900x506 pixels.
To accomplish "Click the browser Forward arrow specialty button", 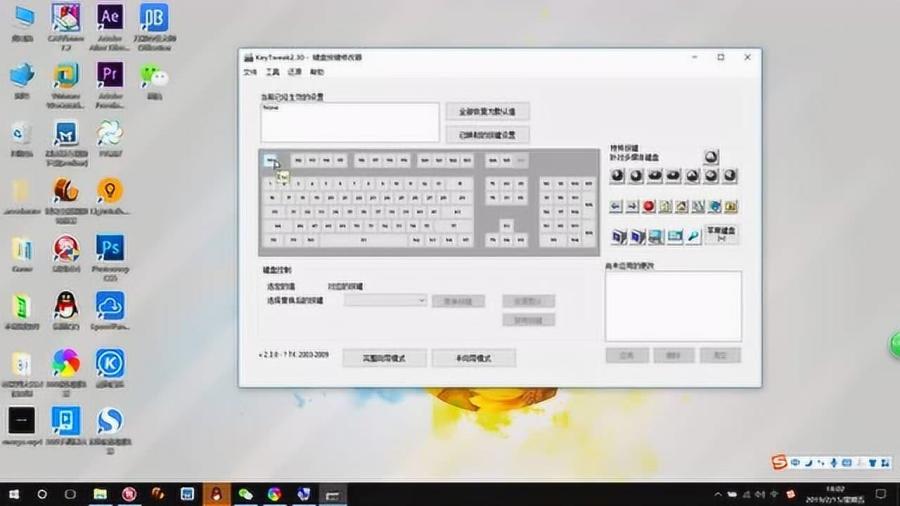I will coord(632,207).
